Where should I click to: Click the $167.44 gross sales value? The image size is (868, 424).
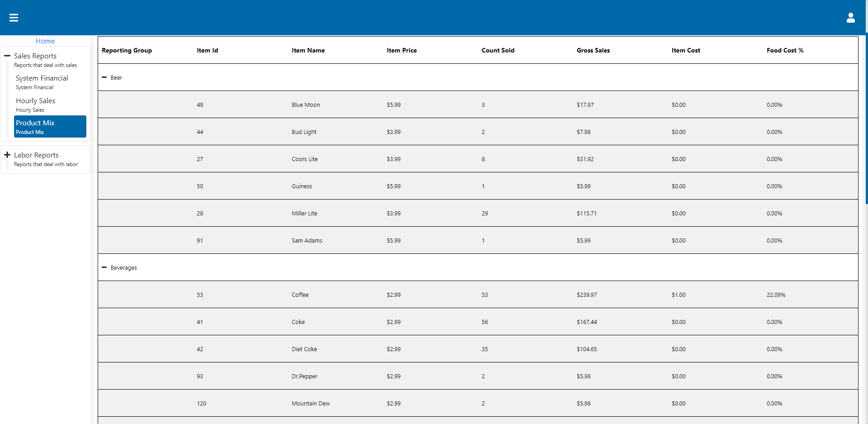(x=586, y=322)
